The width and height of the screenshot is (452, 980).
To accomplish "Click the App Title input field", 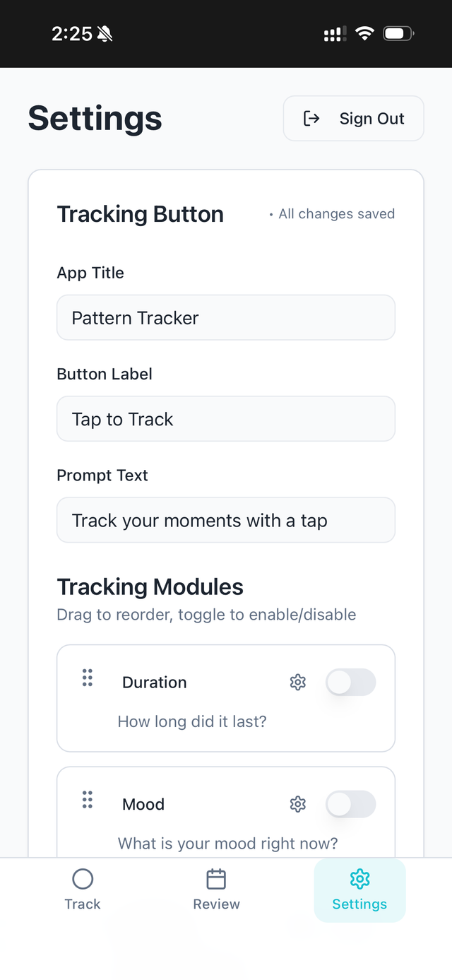I will pos(226,317).
